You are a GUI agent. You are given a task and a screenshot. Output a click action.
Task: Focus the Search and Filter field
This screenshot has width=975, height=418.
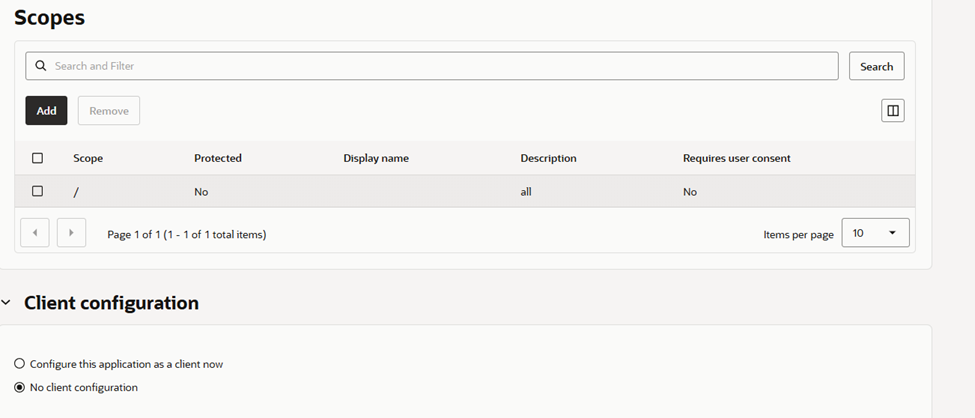[440, 66]
